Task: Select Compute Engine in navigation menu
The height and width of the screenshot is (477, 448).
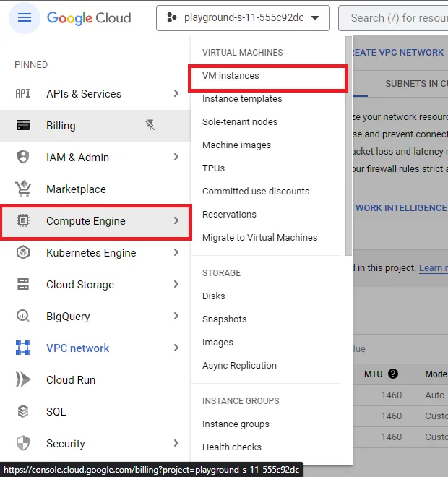Action: click(x=95, y=221)
